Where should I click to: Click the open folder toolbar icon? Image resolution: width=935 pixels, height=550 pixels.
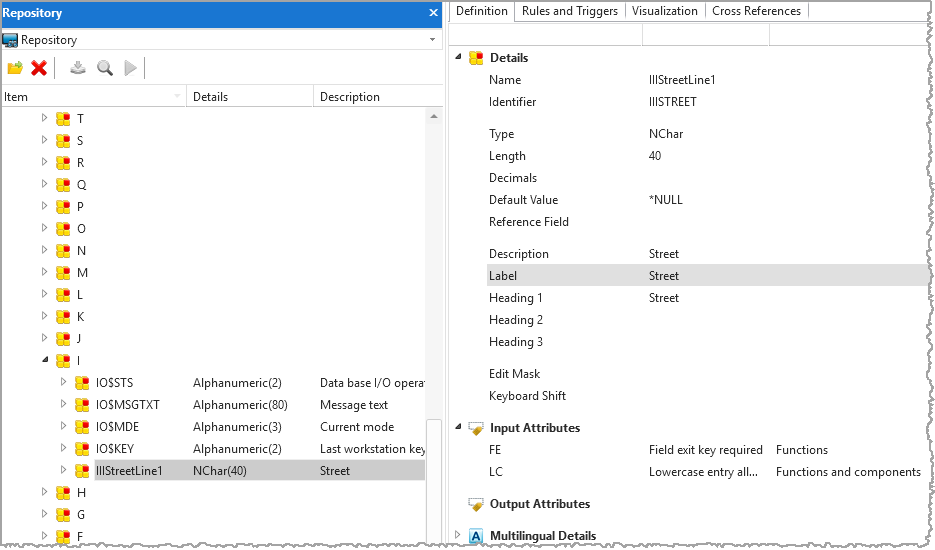click(x=15, y=68)
